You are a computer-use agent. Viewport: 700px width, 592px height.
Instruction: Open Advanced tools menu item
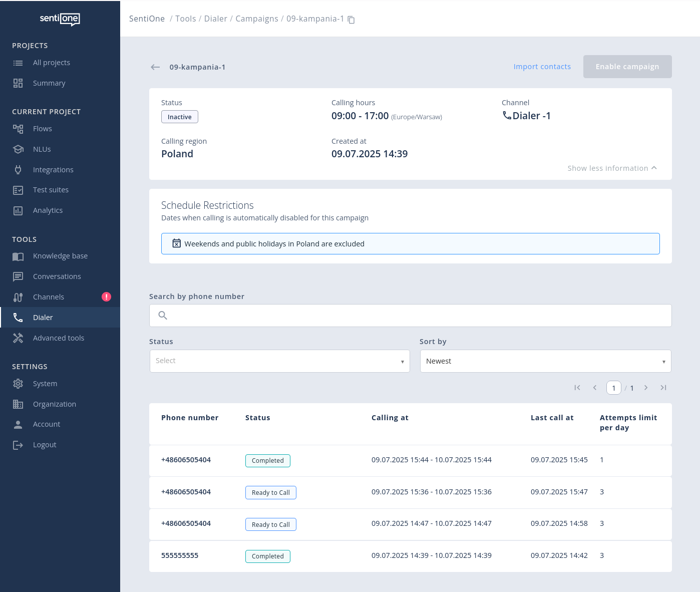click(59, 338)
